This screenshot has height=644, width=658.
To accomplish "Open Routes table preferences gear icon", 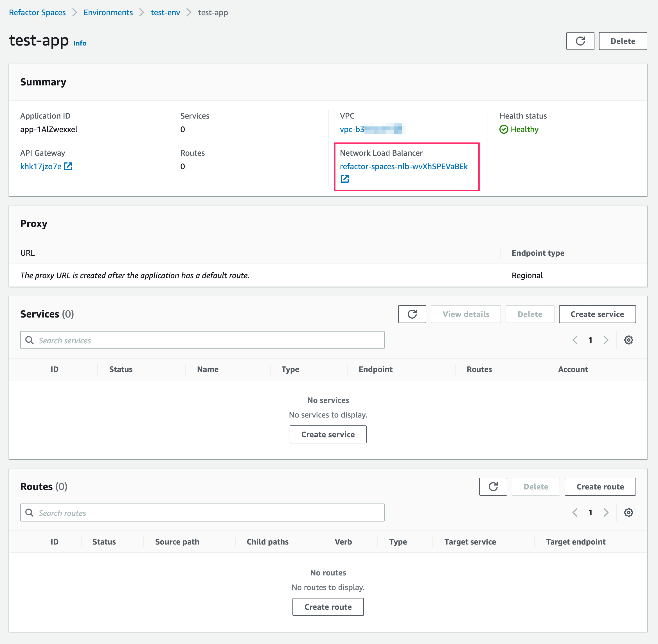I will coord(628,513).
